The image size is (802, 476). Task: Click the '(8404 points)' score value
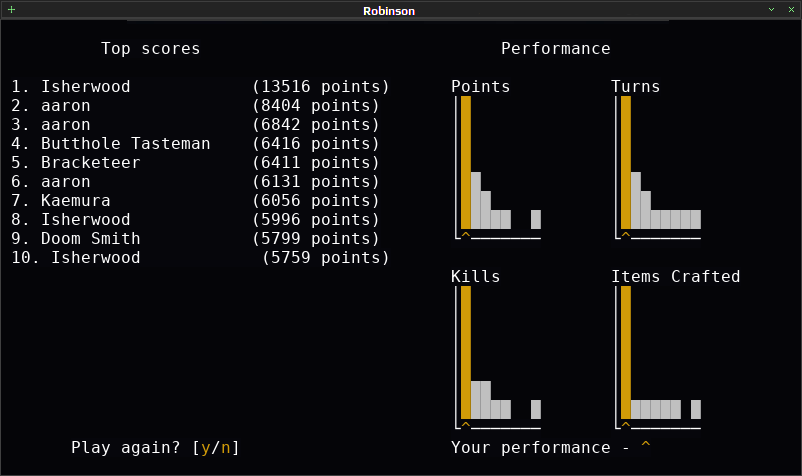pos(316,105)
